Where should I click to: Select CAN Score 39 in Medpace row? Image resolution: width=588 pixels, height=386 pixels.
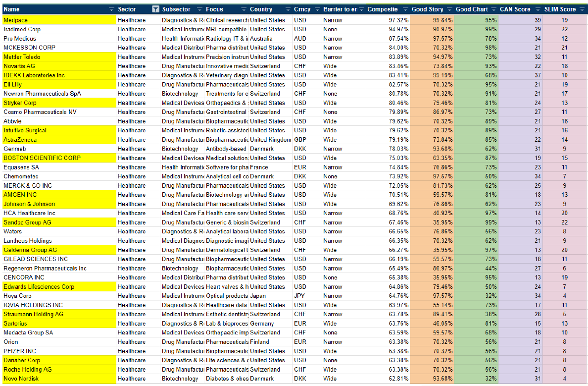pyautogui.click(x=521, y=20)
